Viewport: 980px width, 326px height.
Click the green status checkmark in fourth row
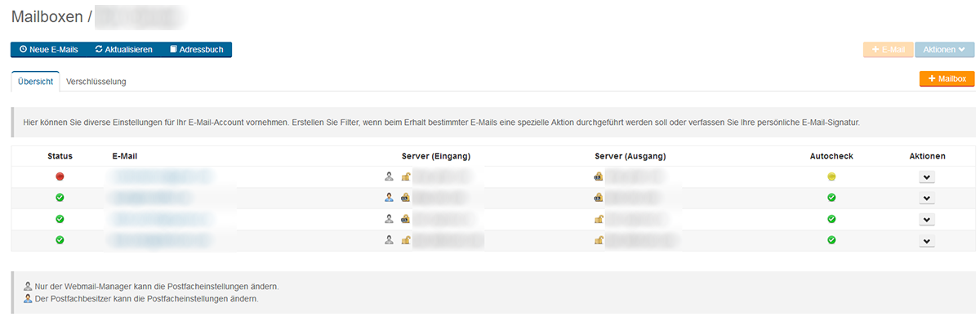pyautogui.click(x=60, y=240)
